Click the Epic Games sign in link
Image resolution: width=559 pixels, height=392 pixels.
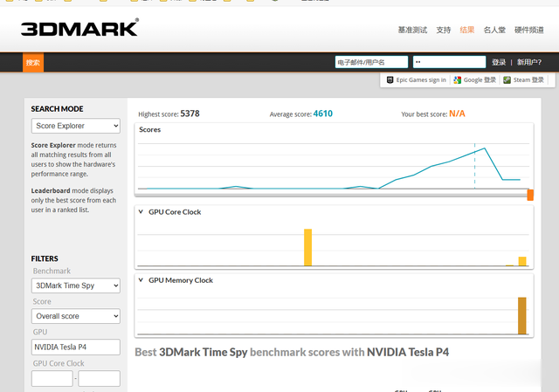tap(421, 79)
